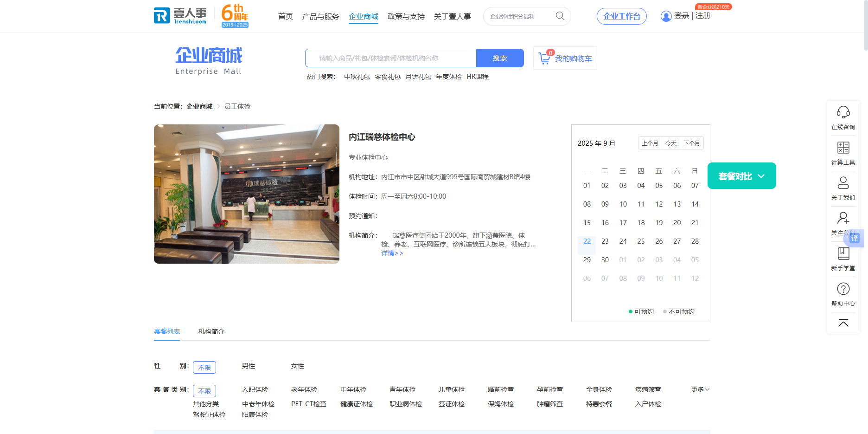This screenshot has width=868, height=434.
Task: Open 帮助中心 question mark icon
Action: pos(843,289)
